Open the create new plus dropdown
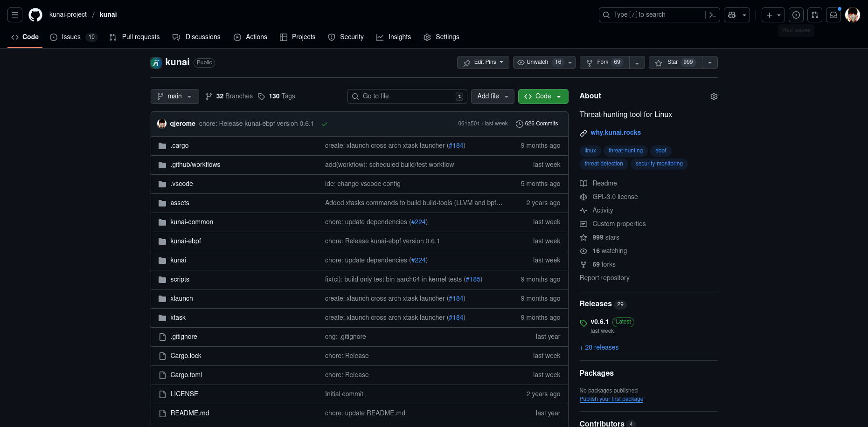The height and width of the screenshot is (427, 868). 773,15
